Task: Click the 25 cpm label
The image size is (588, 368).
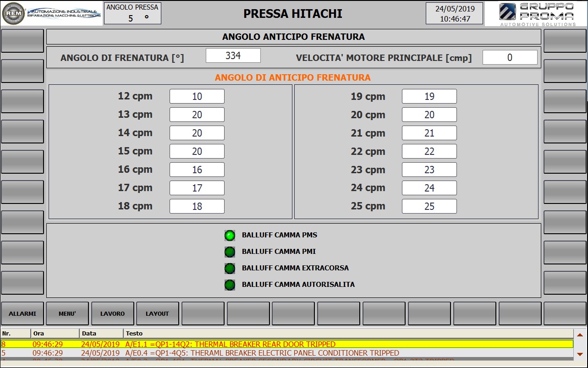Action: [x=368, y=206]
